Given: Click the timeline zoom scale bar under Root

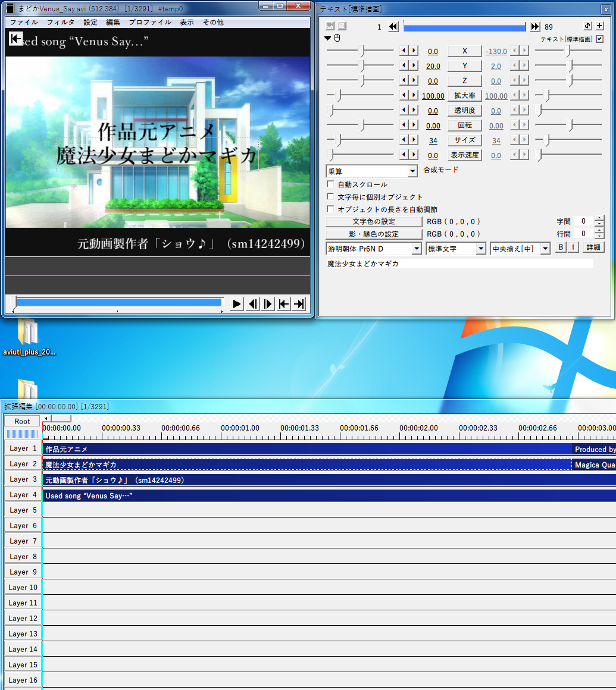Looking at the screenshot, I should (22, 434).
